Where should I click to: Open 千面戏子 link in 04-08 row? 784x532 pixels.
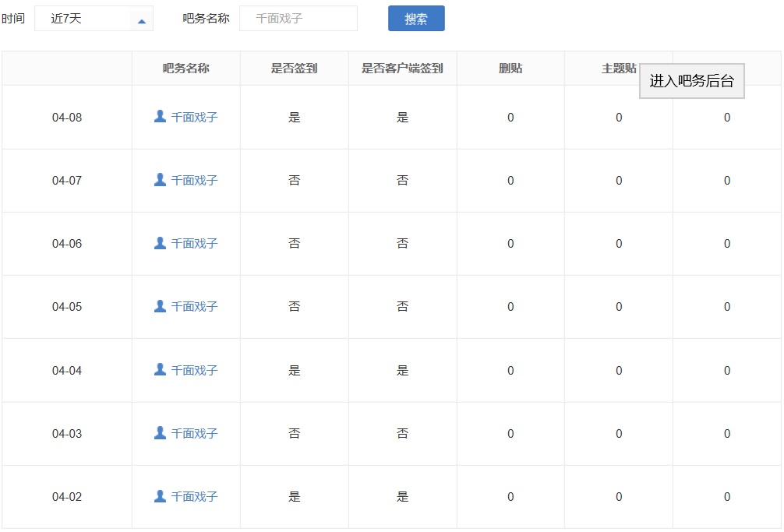[194, 118]
